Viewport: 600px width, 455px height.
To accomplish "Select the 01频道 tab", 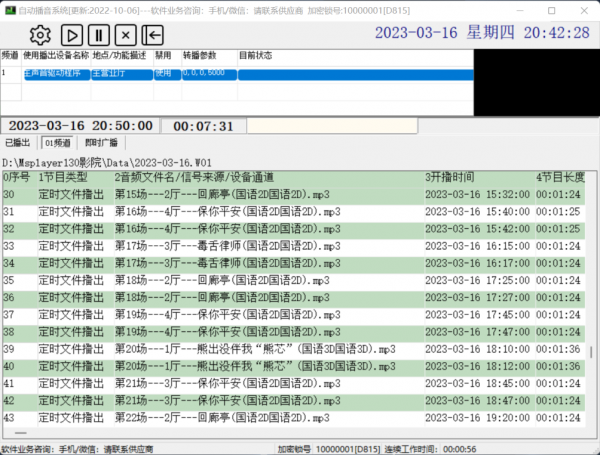I will 57,143.
